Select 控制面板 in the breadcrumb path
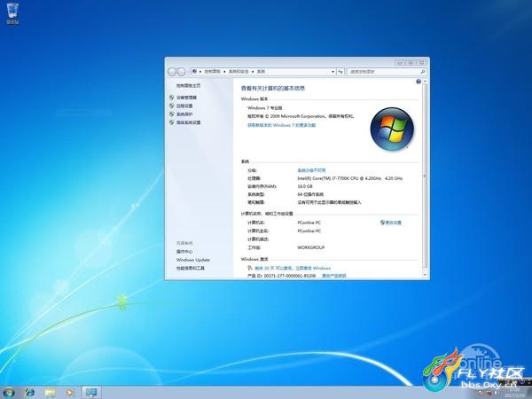 (213, 72)
